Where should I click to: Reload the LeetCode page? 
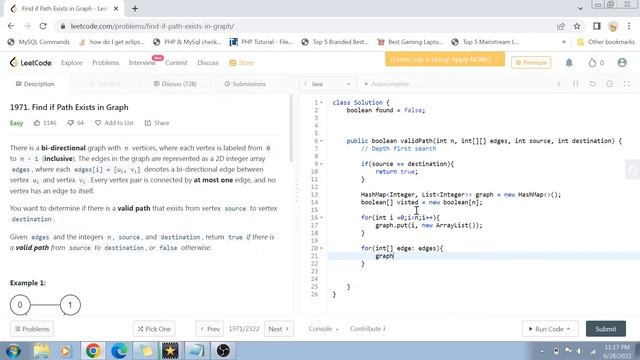click(43, 26)
